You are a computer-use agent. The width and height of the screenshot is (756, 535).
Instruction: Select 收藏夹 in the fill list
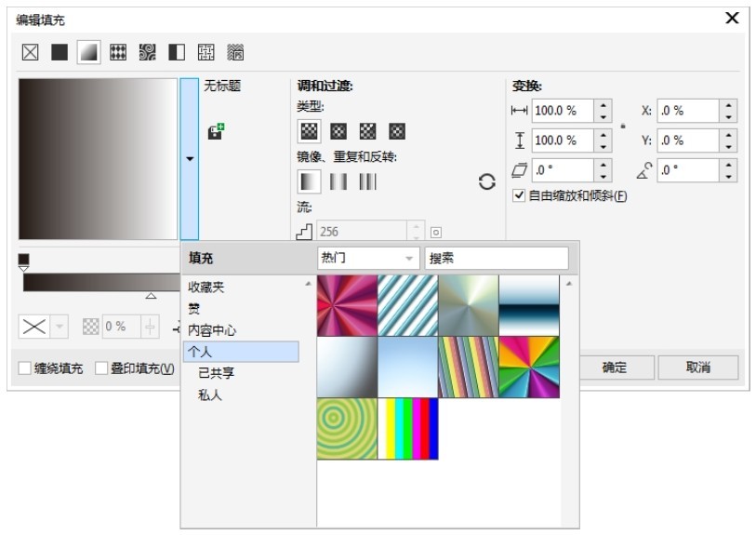(206, 287)
